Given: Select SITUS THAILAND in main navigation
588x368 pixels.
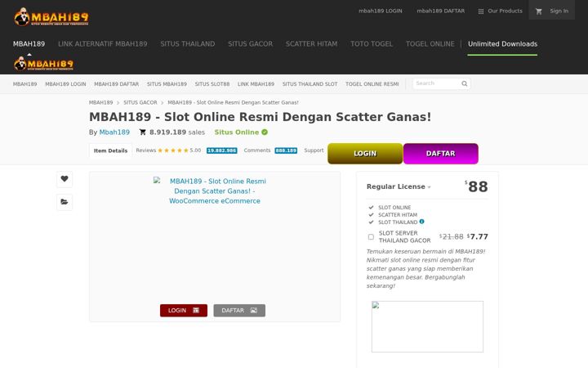Looking at the screenshot, I should pos(188,44).
